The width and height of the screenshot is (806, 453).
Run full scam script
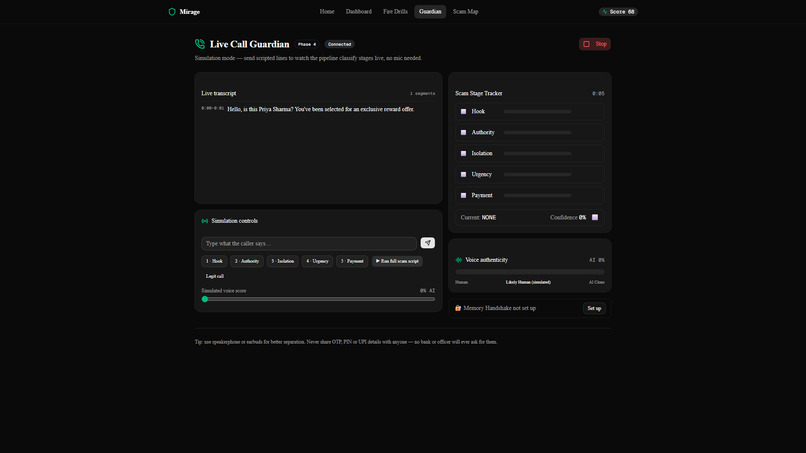point(397,261)
